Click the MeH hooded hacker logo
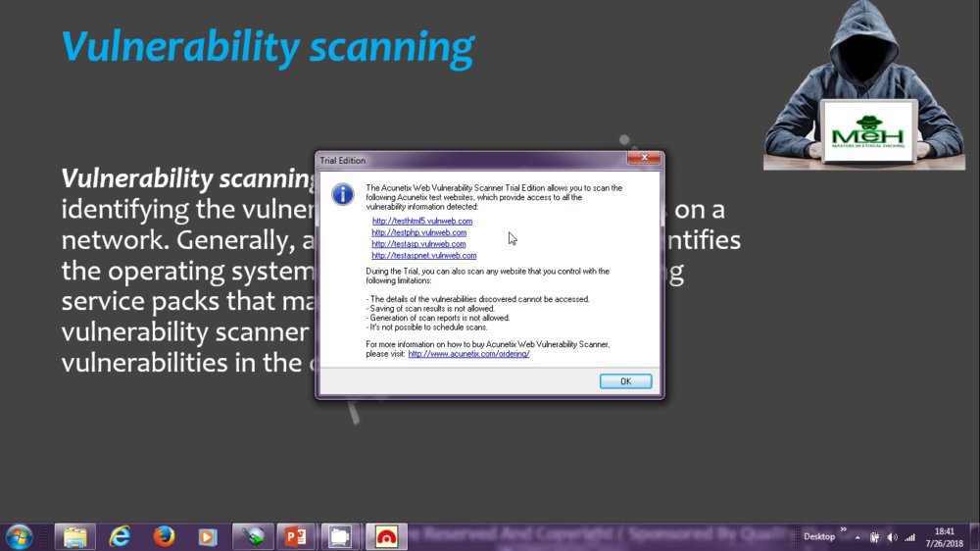 (864, 85)
